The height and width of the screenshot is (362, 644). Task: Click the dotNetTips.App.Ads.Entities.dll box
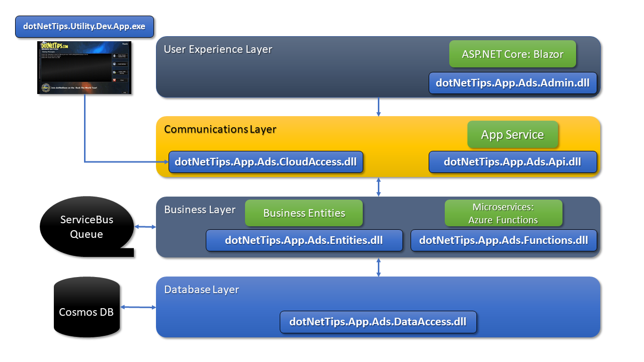[x=304, y=240]
